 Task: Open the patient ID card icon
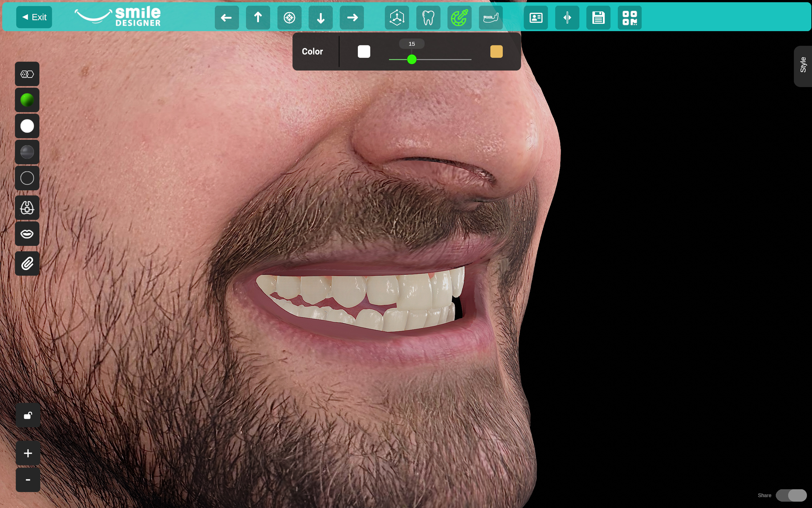(x=536, y=17)
